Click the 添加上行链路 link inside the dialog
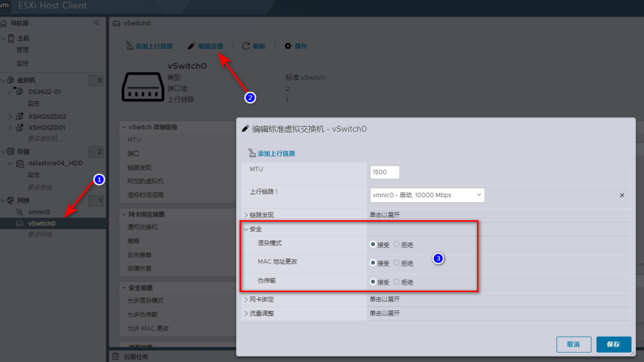This screenshot has width=644, height=362. tap(272, 153)
